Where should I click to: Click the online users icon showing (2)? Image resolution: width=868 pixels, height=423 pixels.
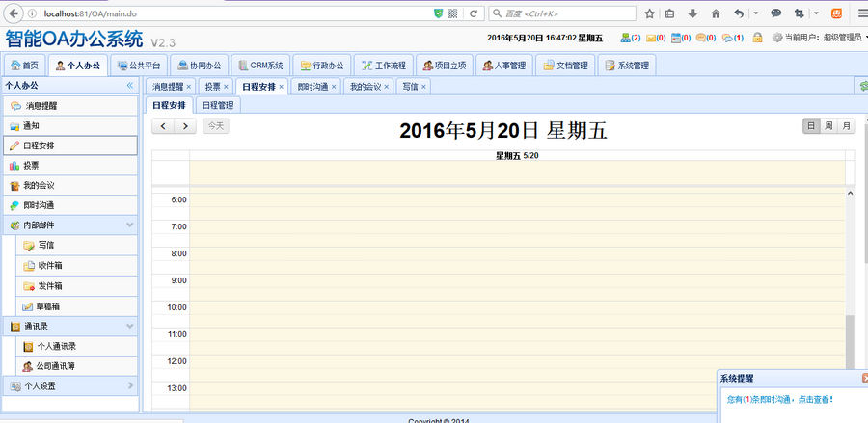[626, 38]
